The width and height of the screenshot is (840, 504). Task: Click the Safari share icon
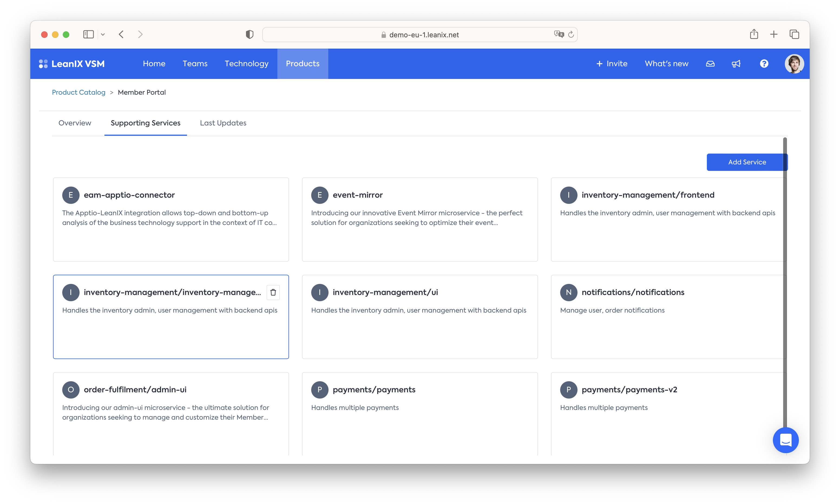coord(754,34)
